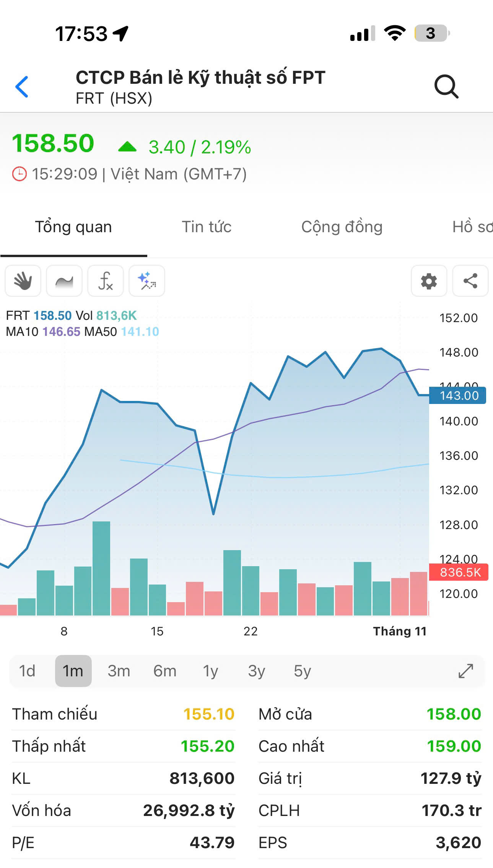Expand chart to fullscreen with the arrow icon
The image size is (493, 868).
coord(466,671)
